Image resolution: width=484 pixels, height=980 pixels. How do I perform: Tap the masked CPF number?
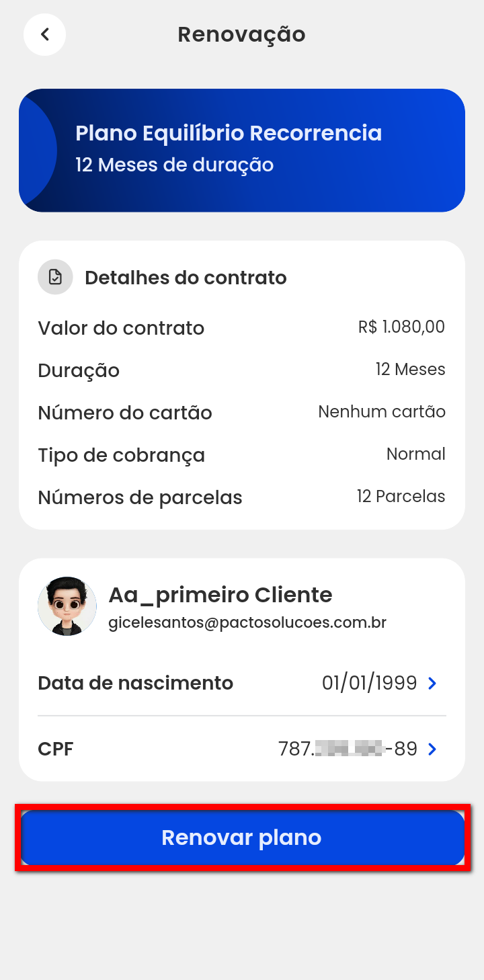pyautogui.click(x=348, y=749)
